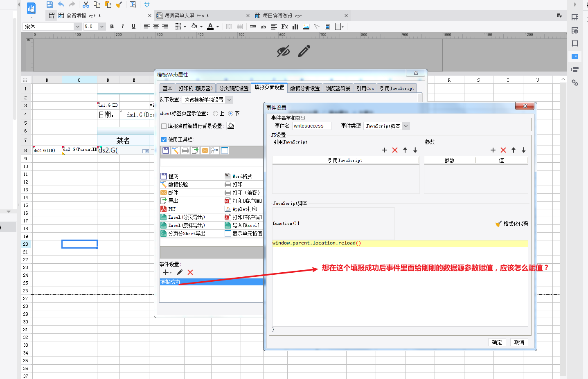Screen dimensions: 588x379
Task: Click into the JavaScript code line window.parent.location.reload()
Action: [x=400, y=243]
